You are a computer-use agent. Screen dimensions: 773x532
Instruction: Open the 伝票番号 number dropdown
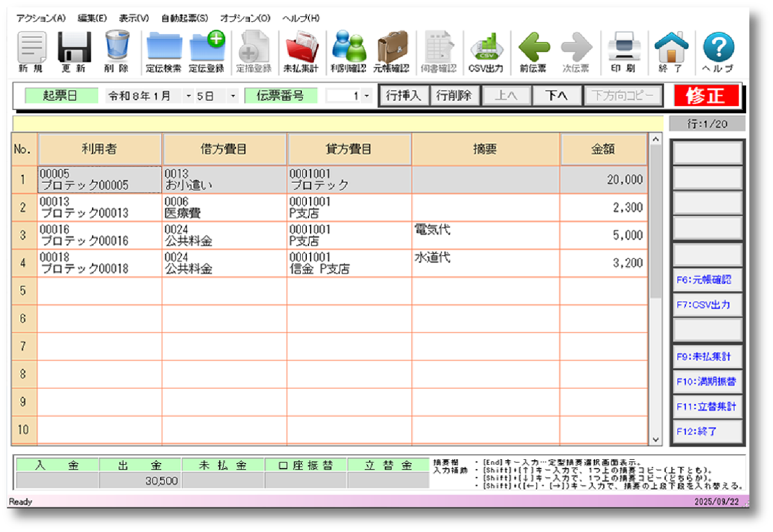coord(367,96)
